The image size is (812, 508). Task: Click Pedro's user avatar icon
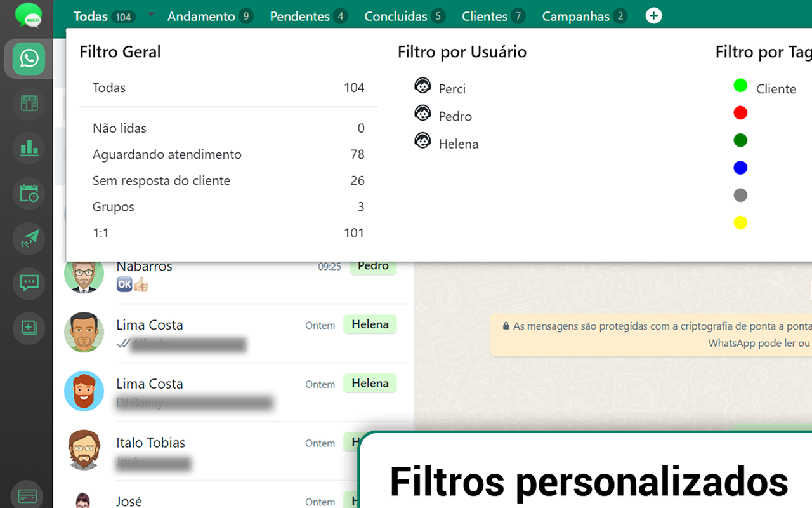tap(422, 114)
